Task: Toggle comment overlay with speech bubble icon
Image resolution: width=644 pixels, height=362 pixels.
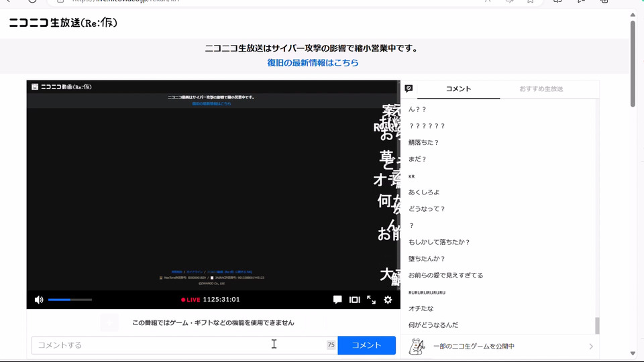Action: tap(337, 300)
